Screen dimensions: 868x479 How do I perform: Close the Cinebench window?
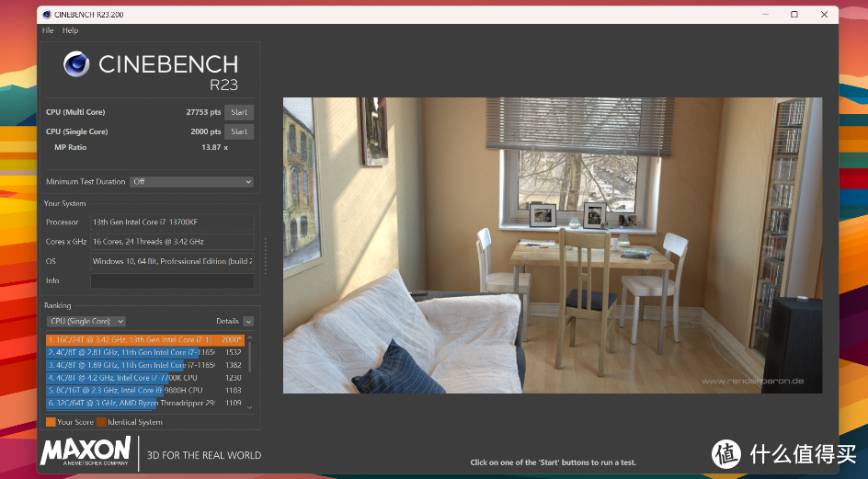(x=824, y=15)
